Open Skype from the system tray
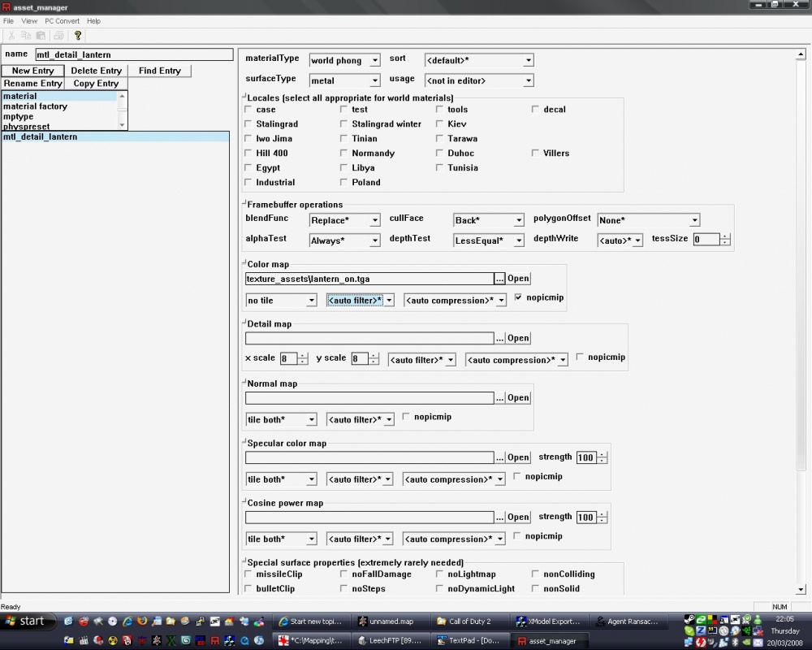 tap(689, 631)
